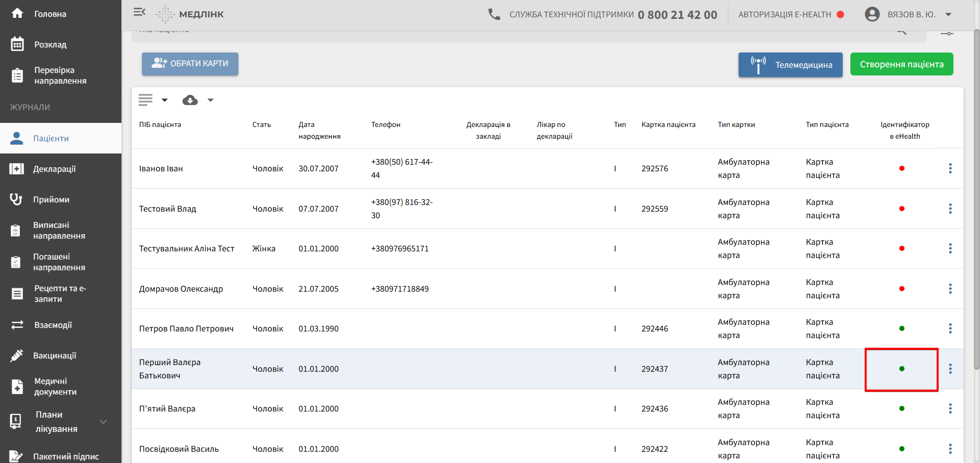Click the cloud download export icon
This screenshot has height=463, width=980.
click(x=190, y=100)
